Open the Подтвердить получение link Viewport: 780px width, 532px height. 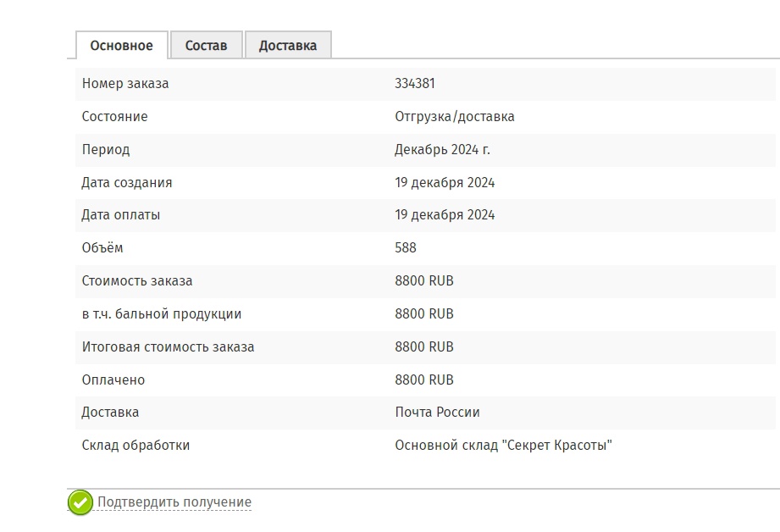click(174, 502)
